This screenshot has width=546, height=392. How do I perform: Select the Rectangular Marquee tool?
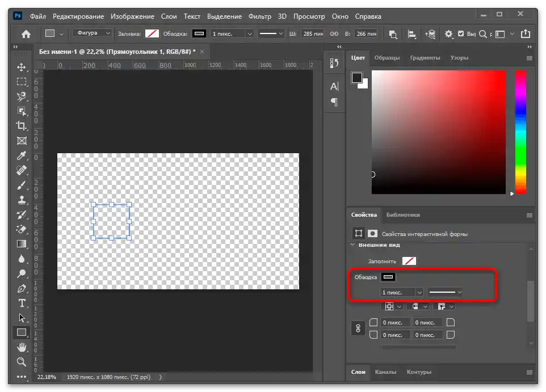(x=22, y=82)
